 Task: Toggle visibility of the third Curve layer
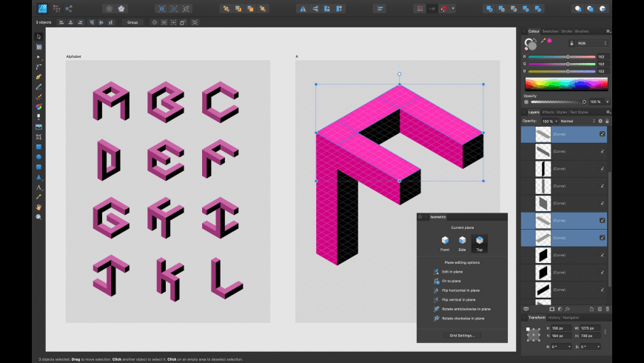point(602,169)
